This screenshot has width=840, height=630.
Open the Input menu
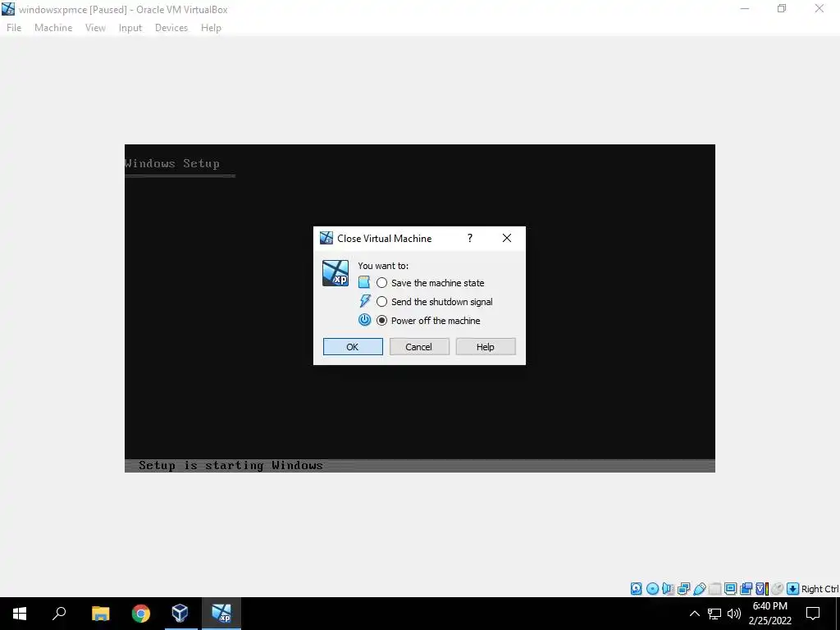130,28
